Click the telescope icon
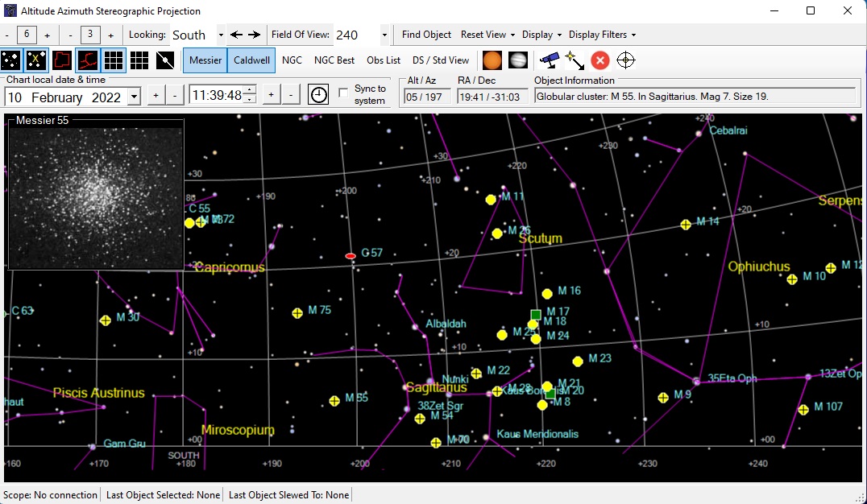Viewport: 867px width, 504px height. pos(550,60)
